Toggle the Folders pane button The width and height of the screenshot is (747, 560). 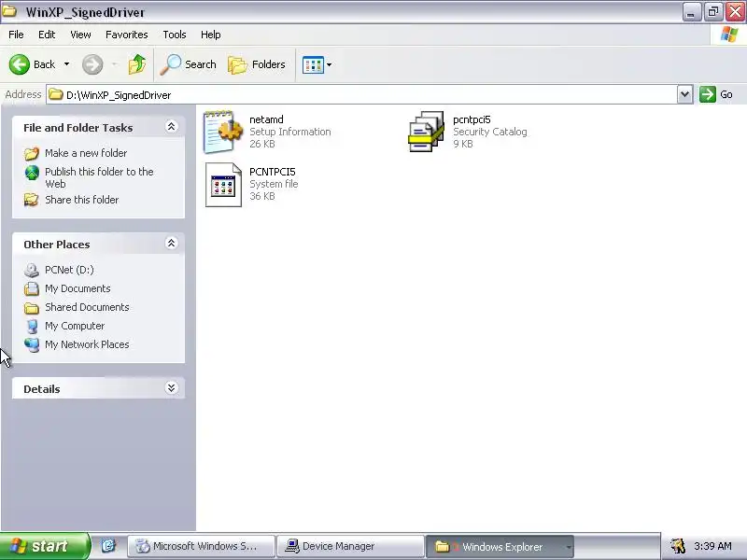click(257, 64)
